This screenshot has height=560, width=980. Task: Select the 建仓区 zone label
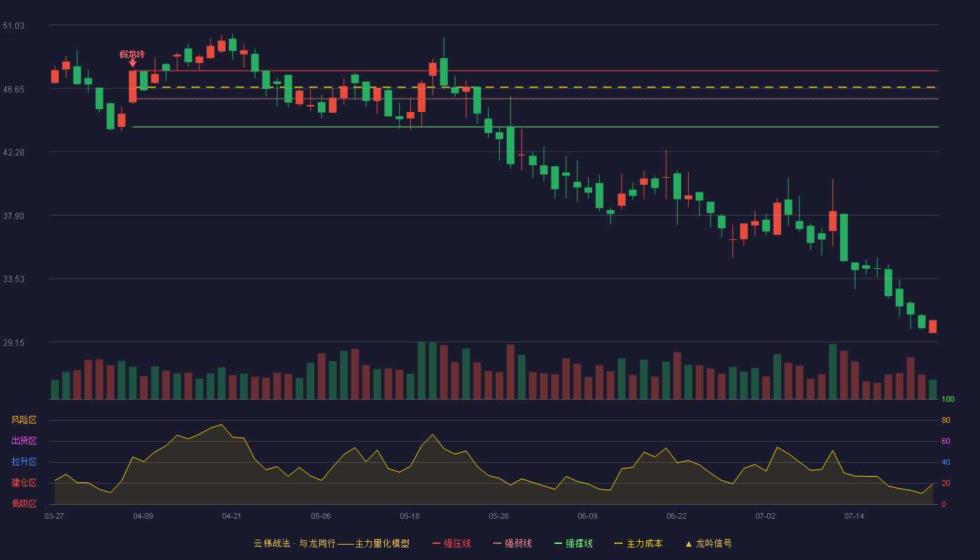pos(24,483)
